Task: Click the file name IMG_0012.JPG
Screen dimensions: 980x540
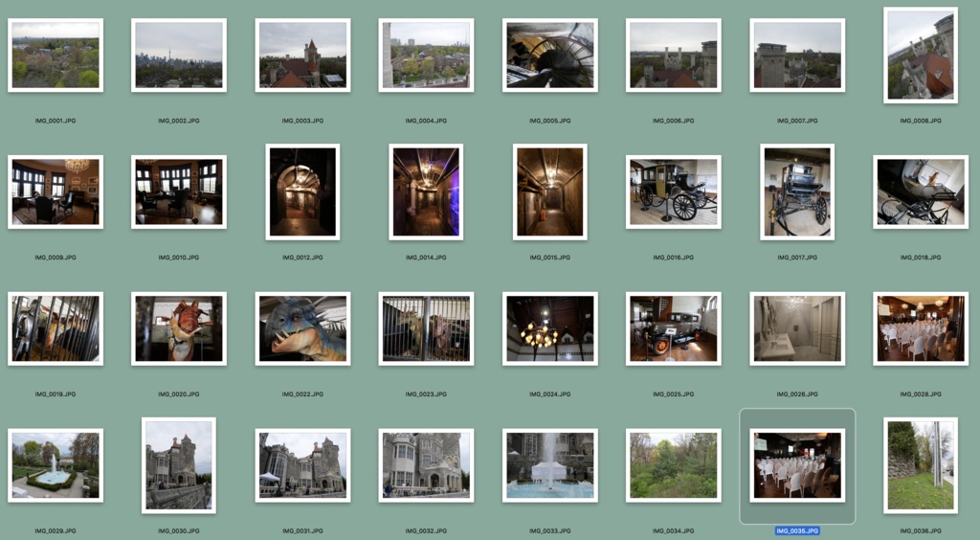Action: [x=302, y=258]
